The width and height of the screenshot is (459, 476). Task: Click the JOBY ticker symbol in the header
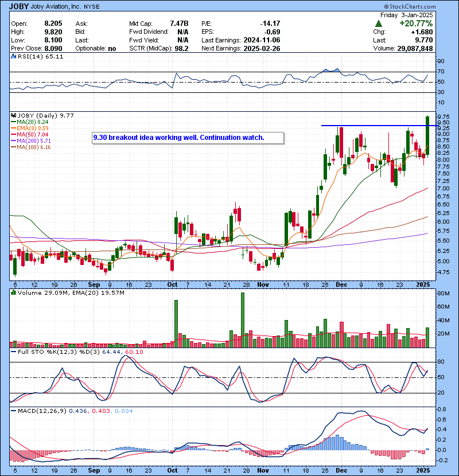pyautogui.click(x=19, y=6)
